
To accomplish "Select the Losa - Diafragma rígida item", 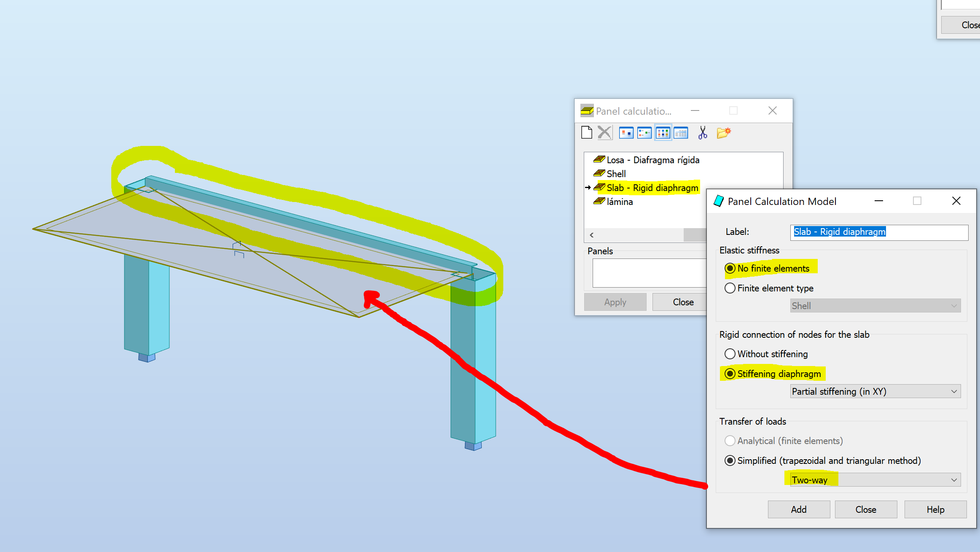I will coord(652,160).
